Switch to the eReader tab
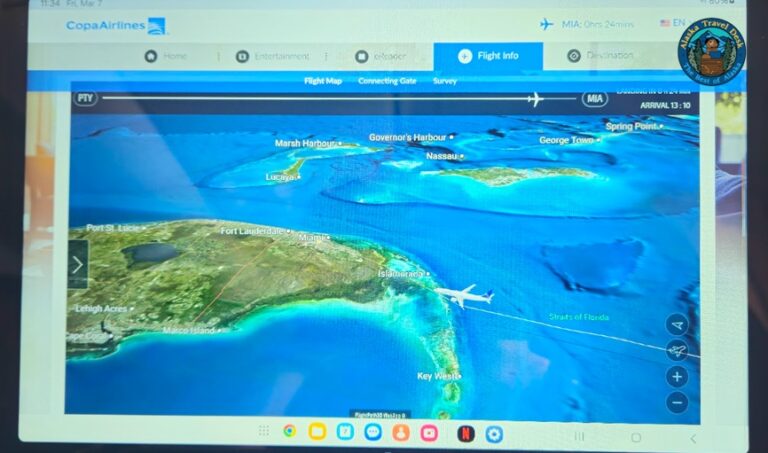768x453 pixels. pyautogui.click(x=380, y=56)
